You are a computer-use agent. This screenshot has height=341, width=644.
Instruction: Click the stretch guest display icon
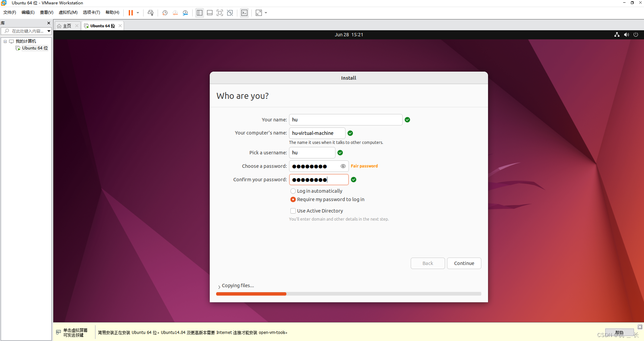259,13
